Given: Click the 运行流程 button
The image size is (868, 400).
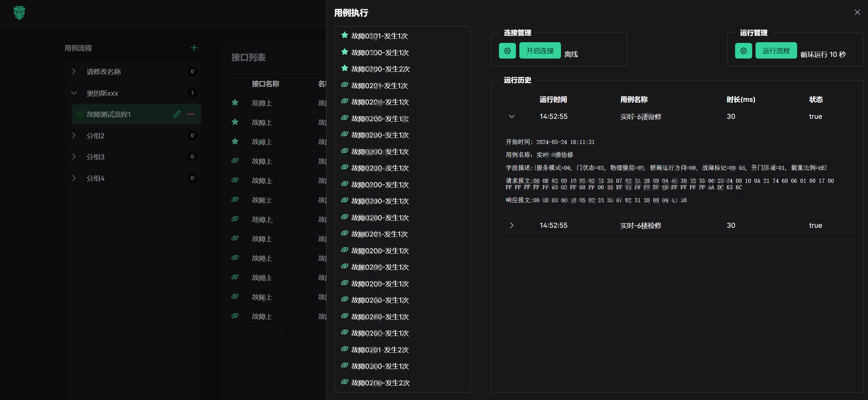Looking at the screenshot, I should [776, 51].
